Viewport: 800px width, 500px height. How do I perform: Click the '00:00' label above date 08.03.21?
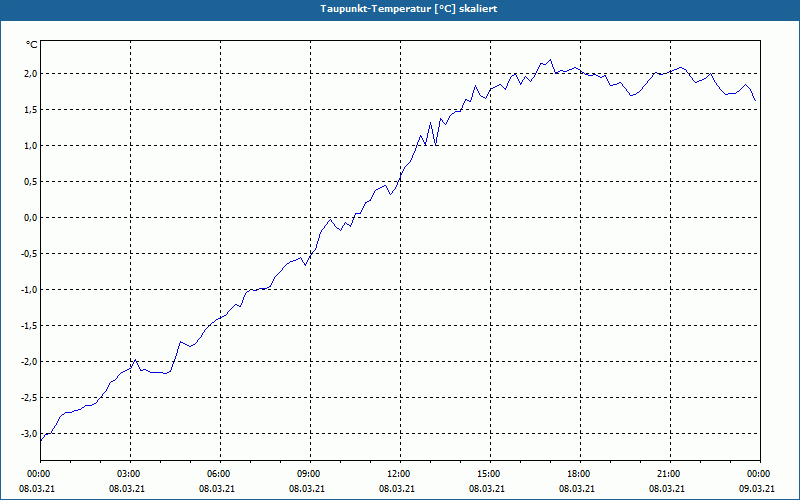41,474
